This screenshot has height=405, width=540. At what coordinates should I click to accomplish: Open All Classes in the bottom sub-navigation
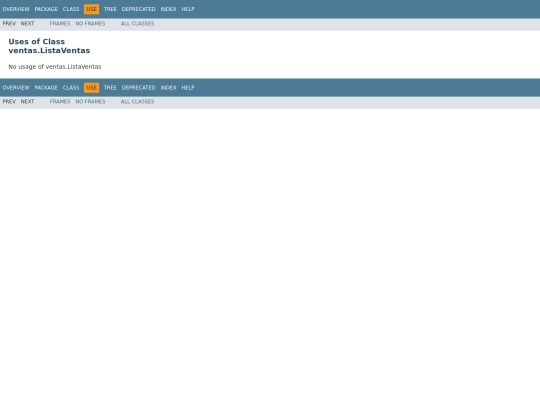point(137,102)
